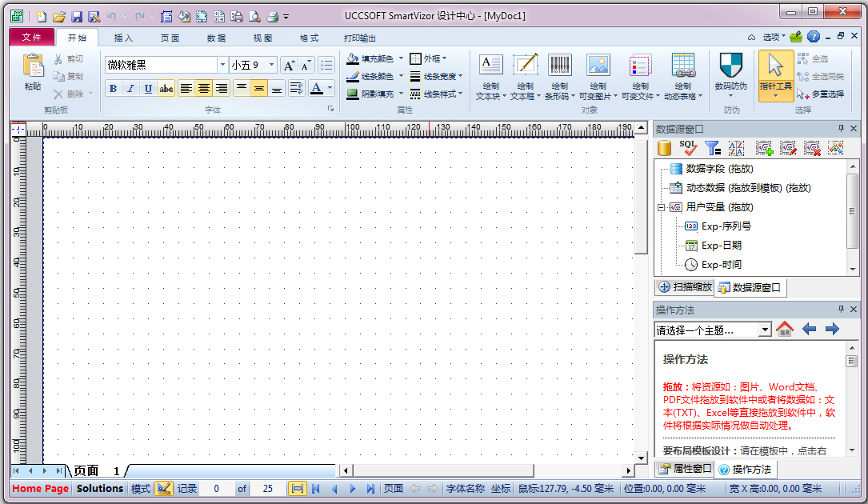The image size is (868, 504).
Task: Select draw barcode (绘制条形码) tool
Action: pos(560,77)
